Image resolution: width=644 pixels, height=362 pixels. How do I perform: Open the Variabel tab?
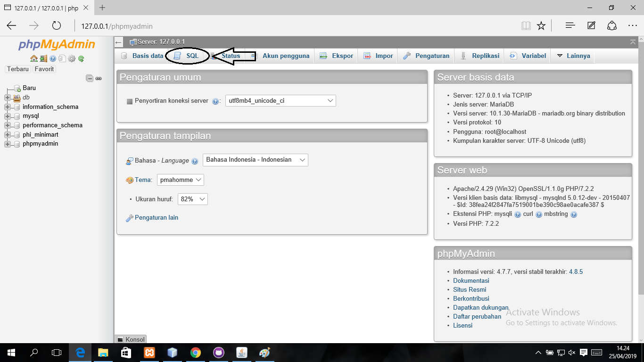point(528,56)
